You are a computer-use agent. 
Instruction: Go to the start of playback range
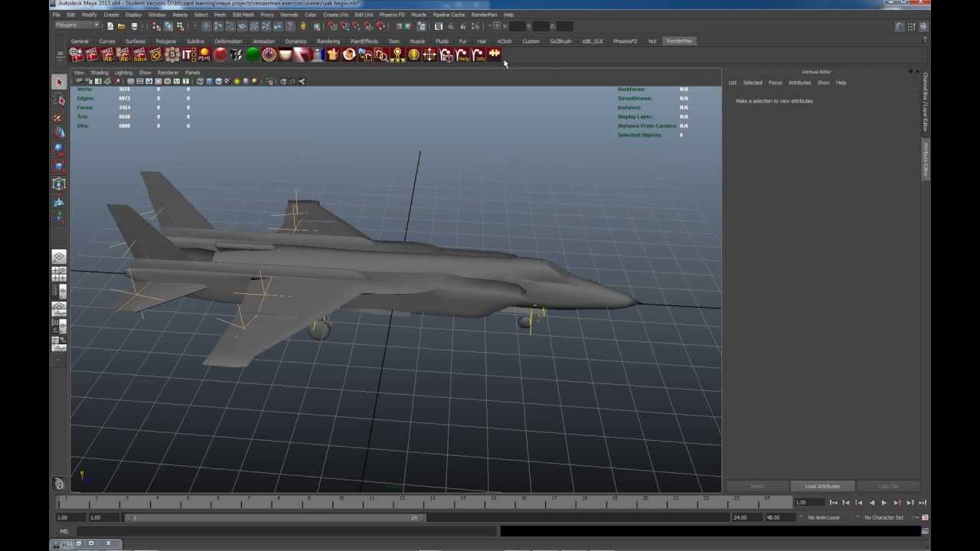coord(834,503)
